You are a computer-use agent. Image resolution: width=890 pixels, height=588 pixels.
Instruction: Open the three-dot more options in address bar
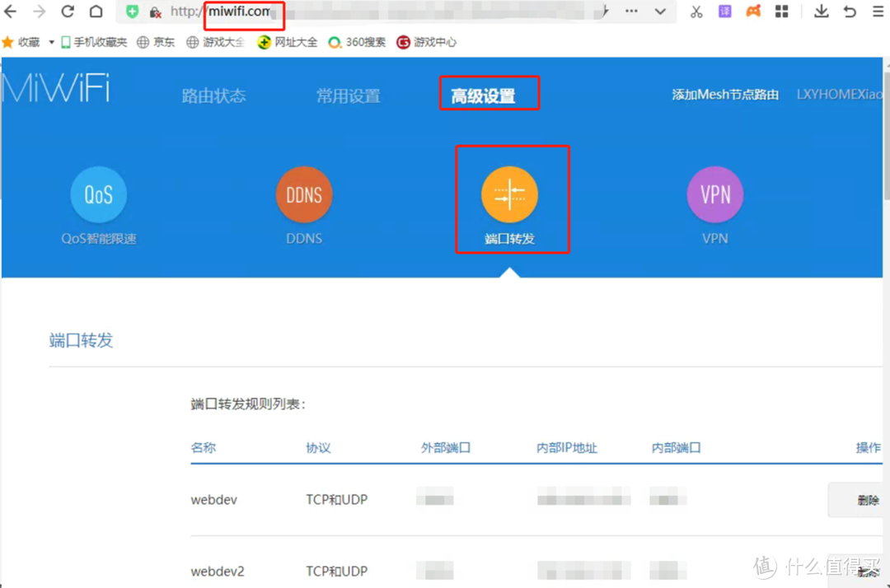tap(631, 12)
